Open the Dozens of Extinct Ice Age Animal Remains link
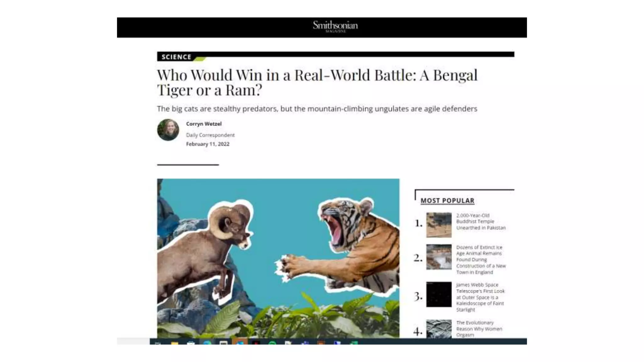 pos(481,260)
